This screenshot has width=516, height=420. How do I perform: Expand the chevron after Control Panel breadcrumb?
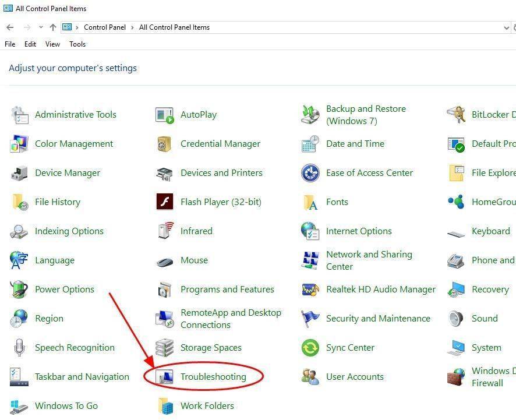133,27
